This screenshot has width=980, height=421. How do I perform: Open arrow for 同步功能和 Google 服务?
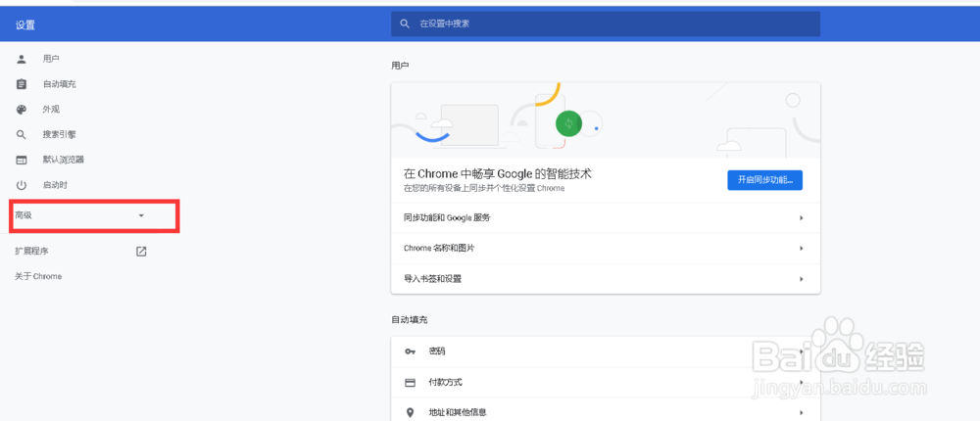[x=802, y=218]
